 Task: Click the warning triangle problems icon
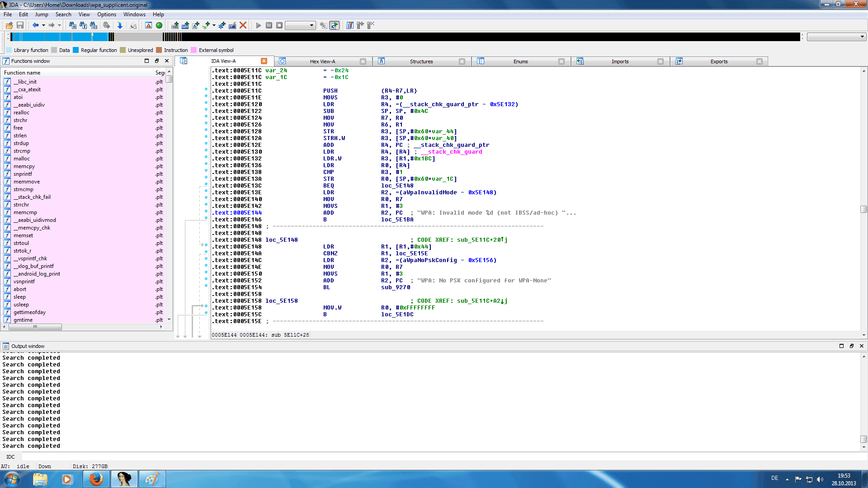tap(148, 25)
